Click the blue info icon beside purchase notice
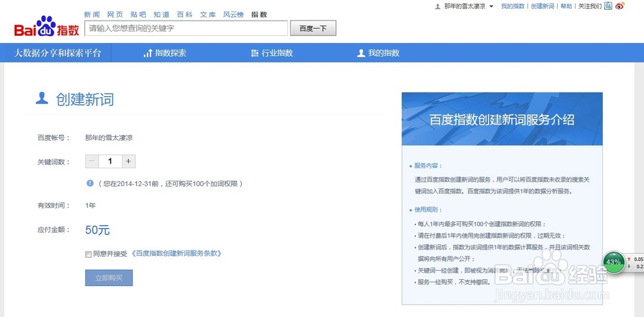 click(90, 183)
